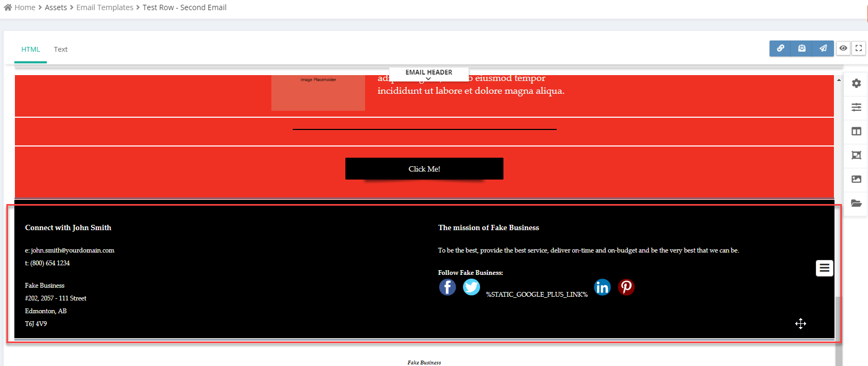
Task: Click Edmonton, AB text line
Action: coord(46,311)
